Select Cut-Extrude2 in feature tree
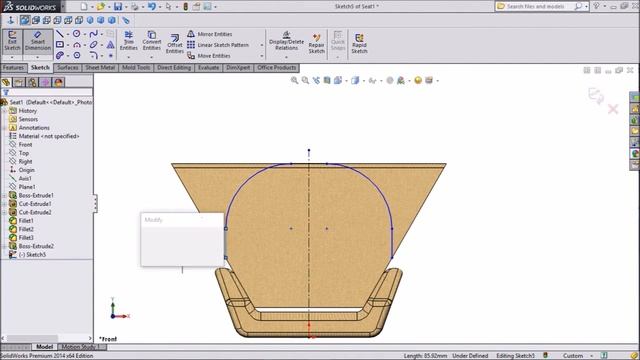 35,212
